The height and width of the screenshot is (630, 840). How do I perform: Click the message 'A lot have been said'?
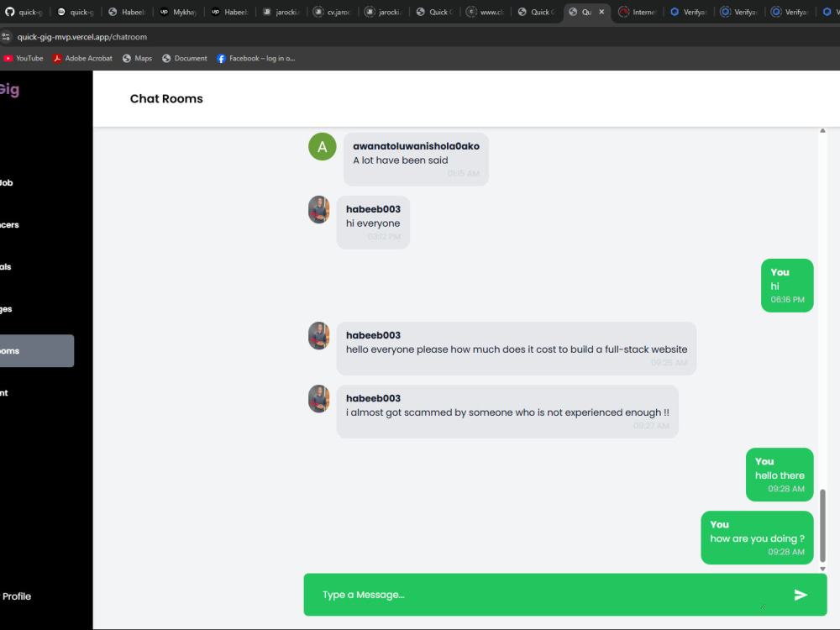[400, 160]
